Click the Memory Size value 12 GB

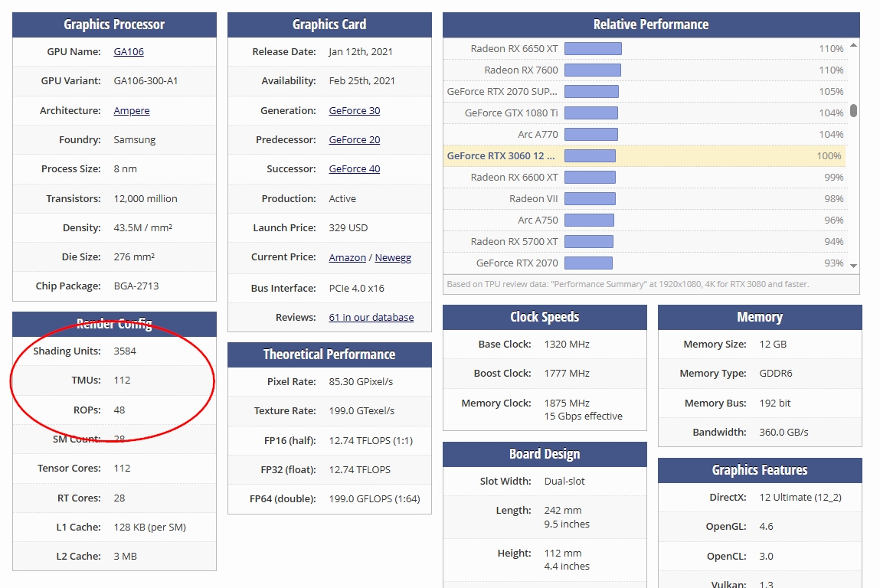coord(773,345)
